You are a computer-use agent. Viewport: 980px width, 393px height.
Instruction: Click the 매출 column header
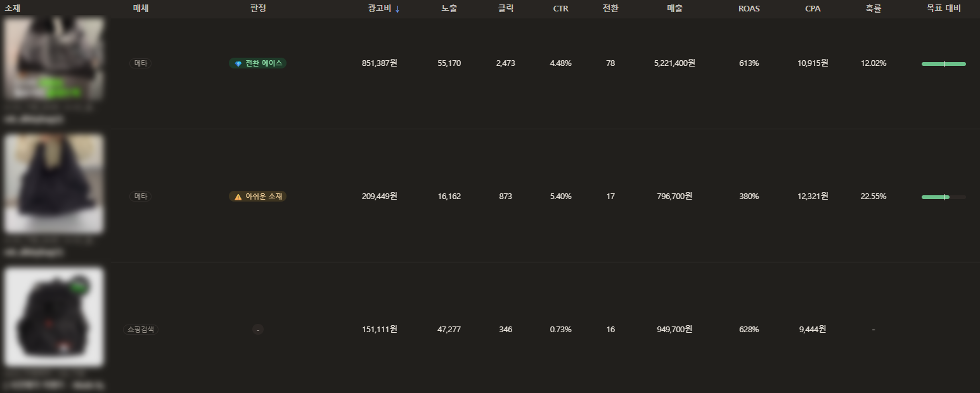tap(674, 8)
